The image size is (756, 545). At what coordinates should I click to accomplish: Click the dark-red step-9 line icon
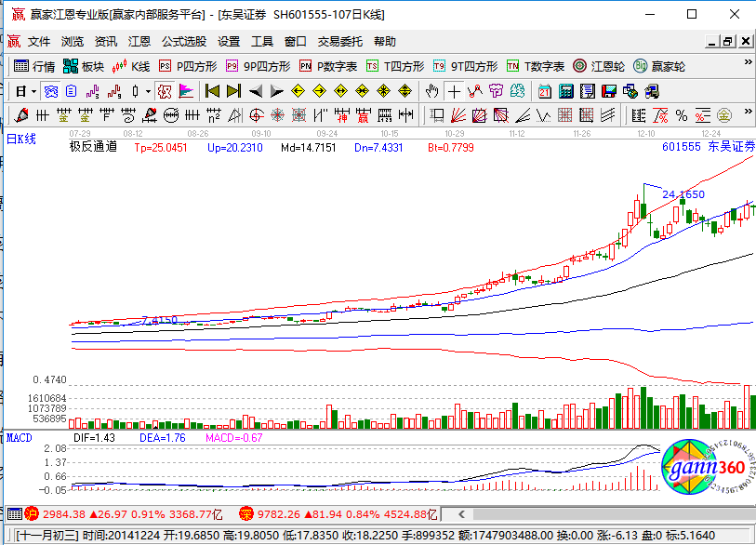(114, 91)
